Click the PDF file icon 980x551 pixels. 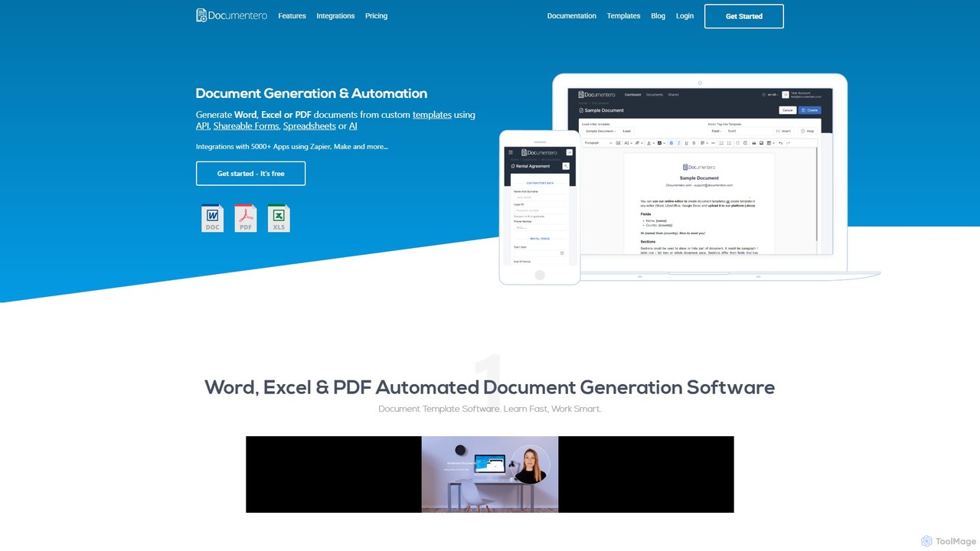tap(246, 218)
